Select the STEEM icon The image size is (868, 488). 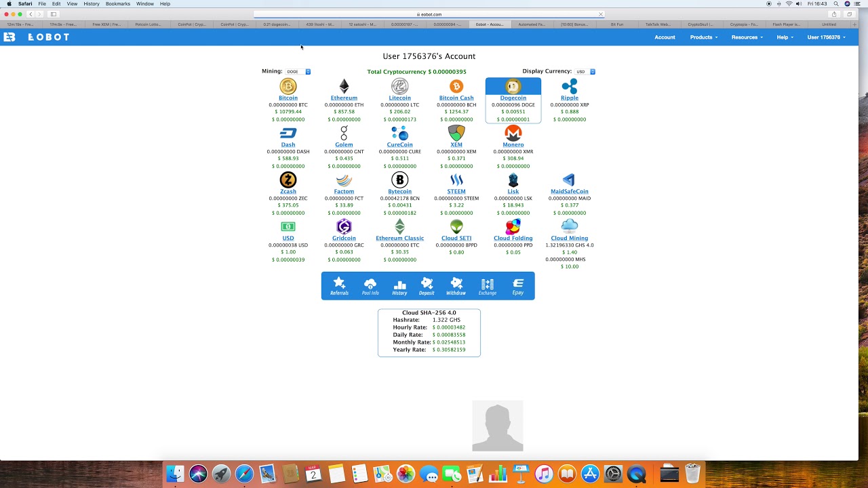point(456,180)
